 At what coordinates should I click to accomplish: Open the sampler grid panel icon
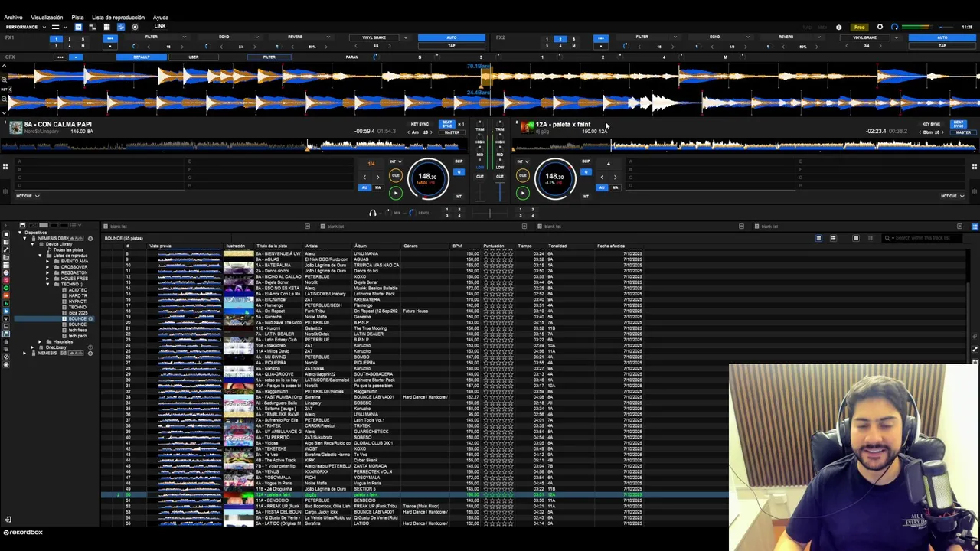click(x=106, y=27)
